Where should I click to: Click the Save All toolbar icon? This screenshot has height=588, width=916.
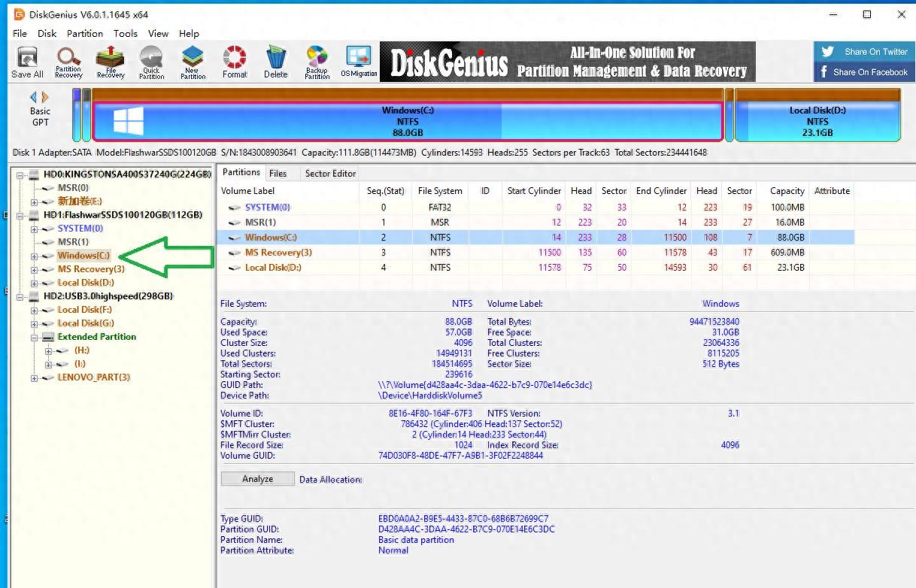(27, 62)
